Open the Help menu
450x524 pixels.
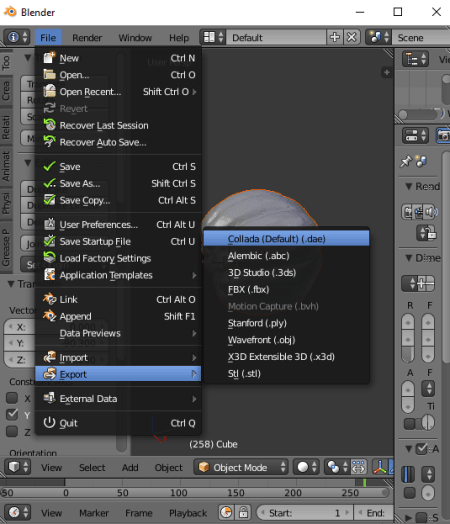pos(179,37)
